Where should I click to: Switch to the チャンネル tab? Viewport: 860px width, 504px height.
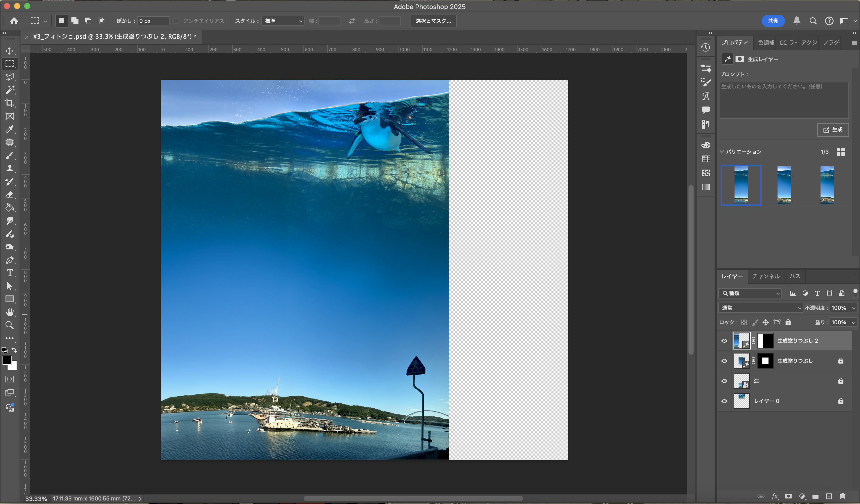(x=766, y=276)
